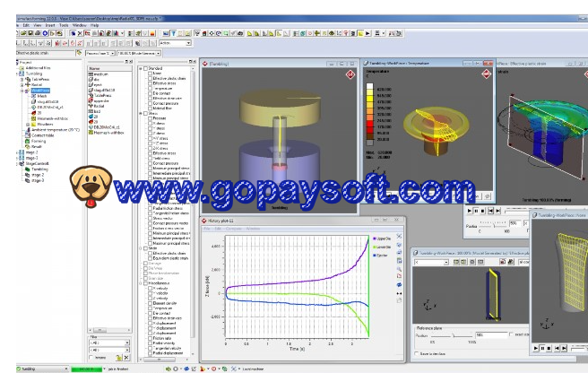Click the red diamond icon in Temperature view

487,74
